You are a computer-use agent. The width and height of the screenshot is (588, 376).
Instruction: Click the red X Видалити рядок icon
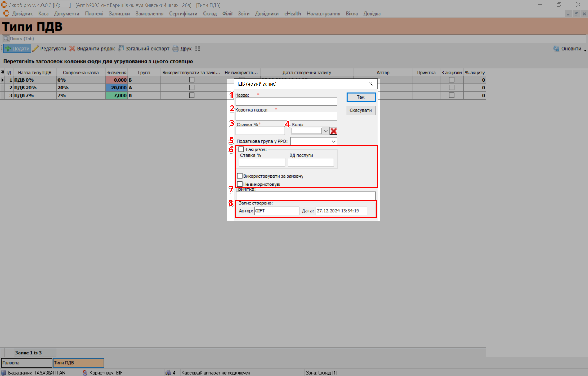[72, 49]
